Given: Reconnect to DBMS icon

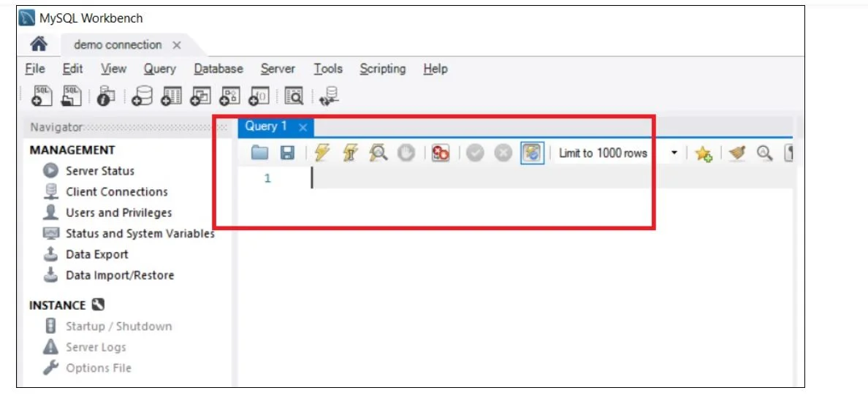Looking at the screenshot, I should 330,95.
